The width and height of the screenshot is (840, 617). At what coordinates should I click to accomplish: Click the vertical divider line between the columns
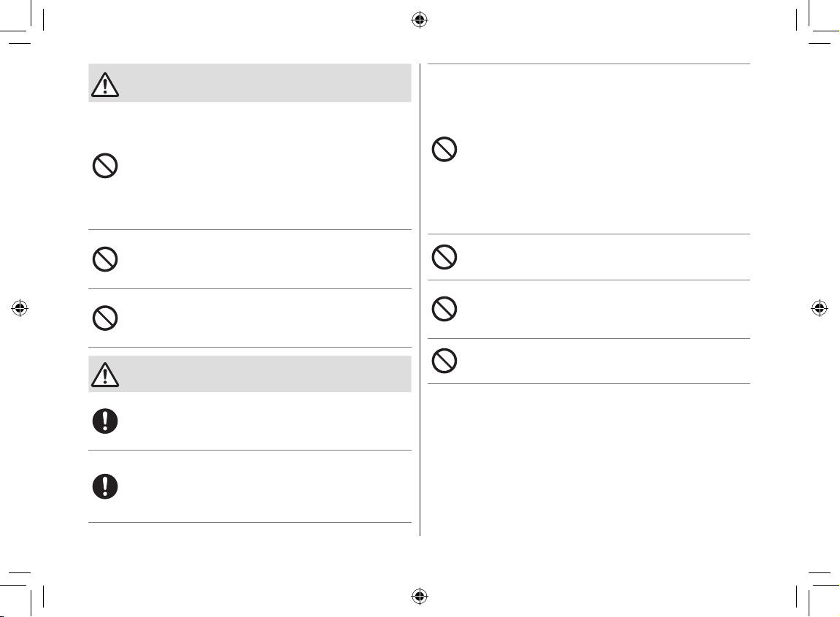[x=420, y=299]
